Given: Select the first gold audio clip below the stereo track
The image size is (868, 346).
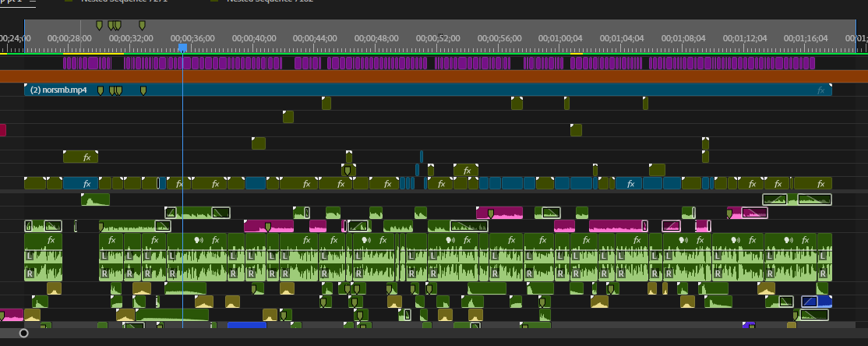Looking at the screenshot, I should (x=54, y=288).
